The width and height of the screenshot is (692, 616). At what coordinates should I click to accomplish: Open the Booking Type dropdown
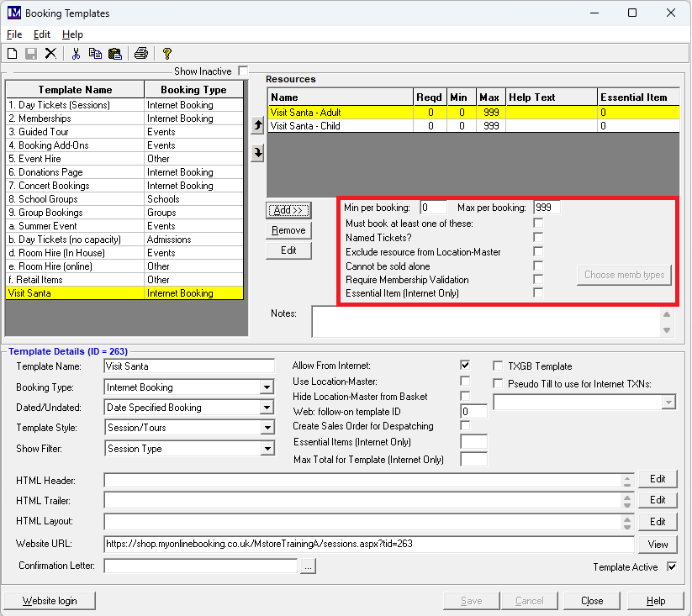point(267,387)
